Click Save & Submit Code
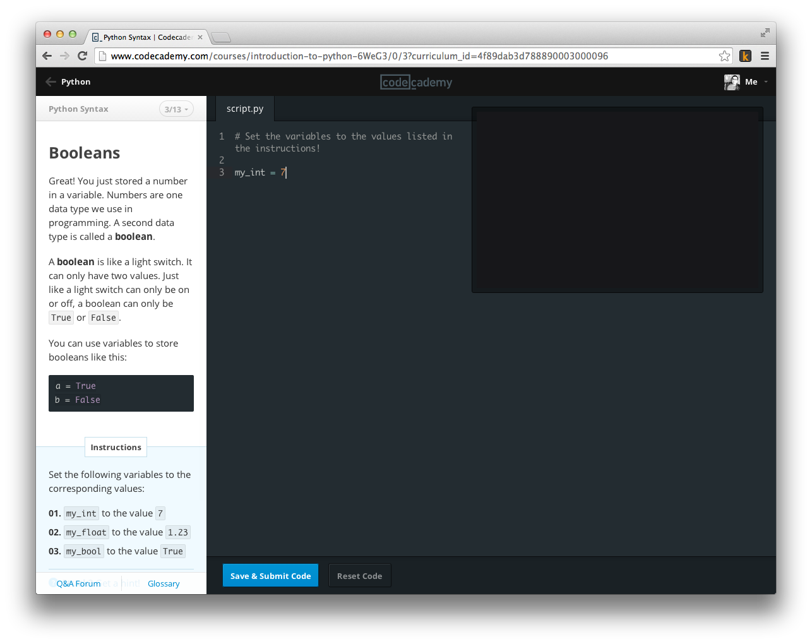This screenshot has height=644, width=812. click(x=270, y=576)
